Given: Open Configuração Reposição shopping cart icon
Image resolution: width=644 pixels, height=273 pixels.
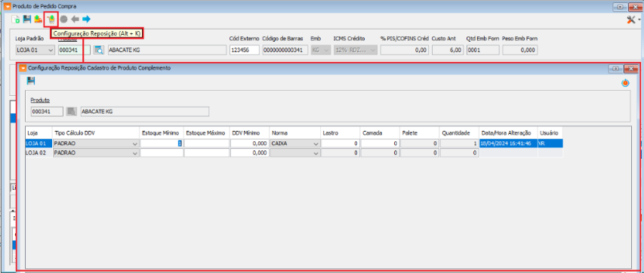Looking at the screenshot, I should click(51, 19).
